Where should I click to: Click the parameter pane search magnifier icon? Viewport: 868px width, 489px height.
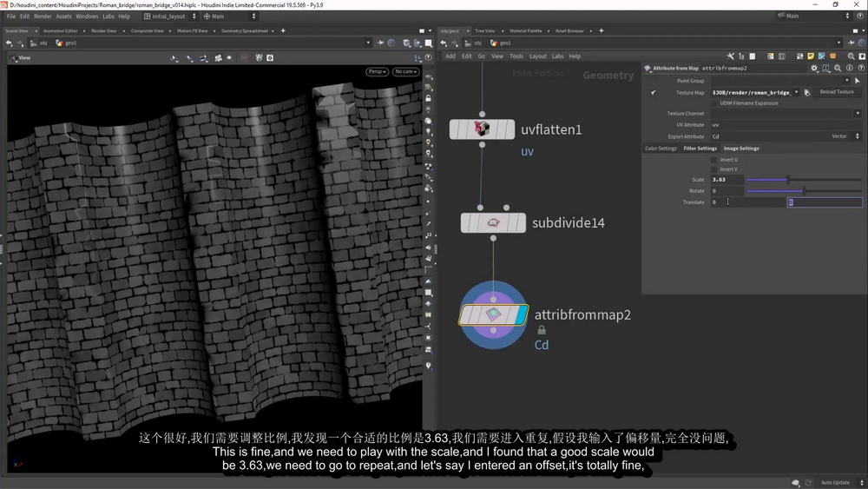[838, 68]
